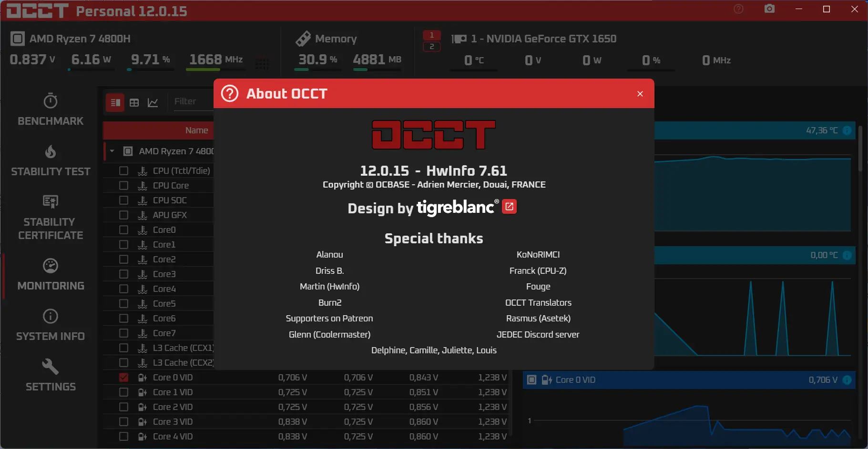Click the CPU chip icon beside AMD Ryzen 7 4800H

point(17,39)
